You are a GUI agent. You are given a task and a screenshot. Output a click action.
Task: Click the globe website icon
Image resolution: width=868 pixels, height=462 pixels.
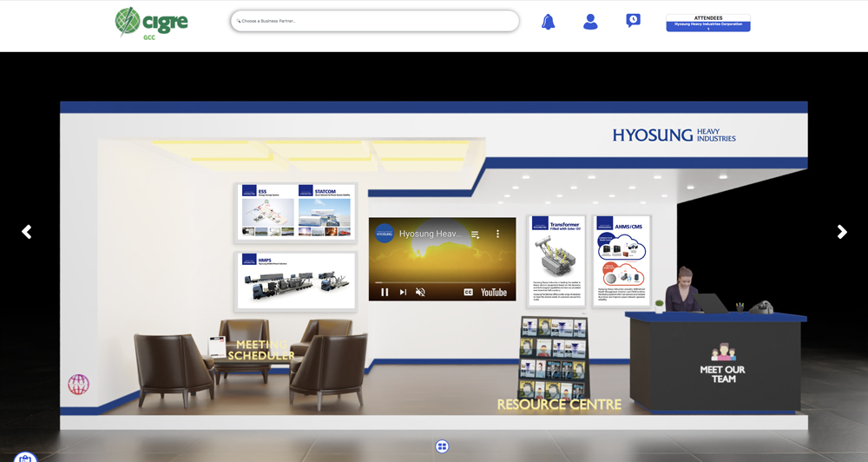(79, 384)
